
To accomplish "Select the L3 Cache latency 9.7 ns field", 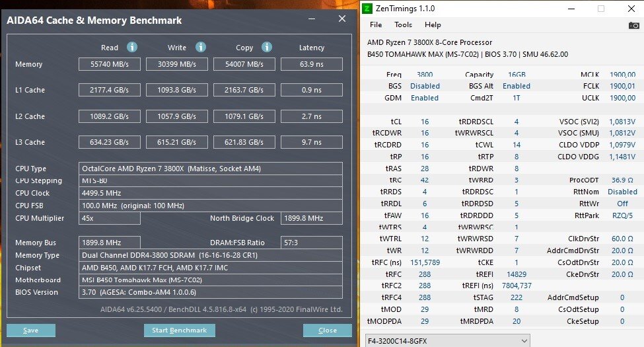I will pyautogui.click(x=312, y=142).
